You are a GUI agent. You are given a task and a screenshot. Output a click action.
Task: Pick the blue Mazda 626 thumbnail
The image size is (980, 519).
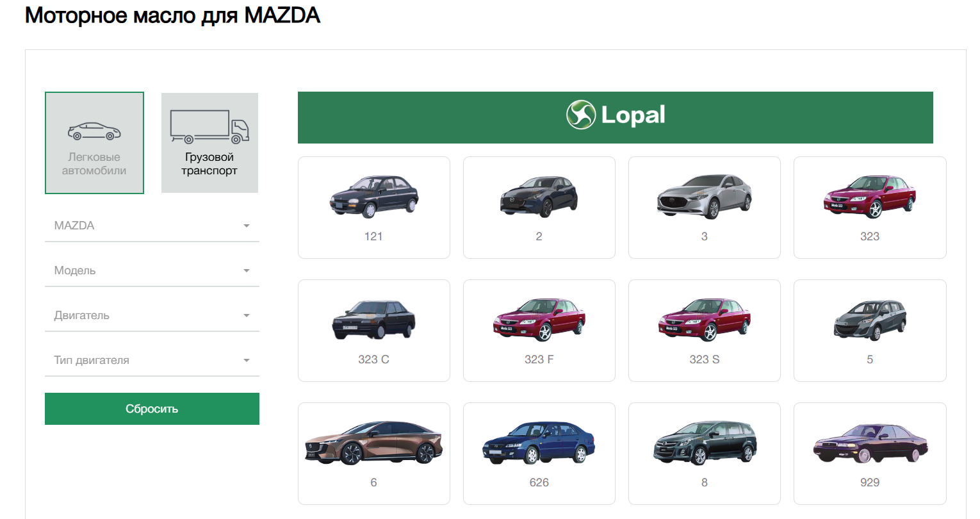539,443
